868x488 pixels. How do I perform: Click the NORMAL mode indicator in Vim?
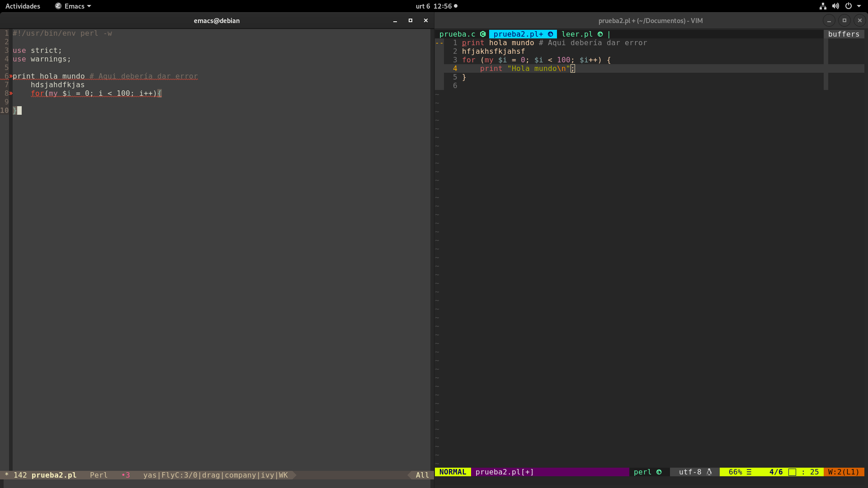[x=453, y=472]
